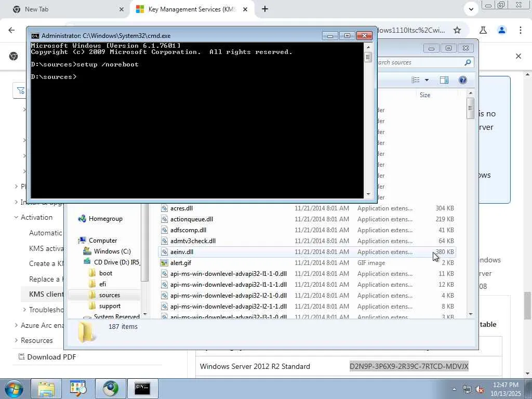The image size is (532, 399).
Task: Open Explorer help question mark icon
Action: coord(462,80)
